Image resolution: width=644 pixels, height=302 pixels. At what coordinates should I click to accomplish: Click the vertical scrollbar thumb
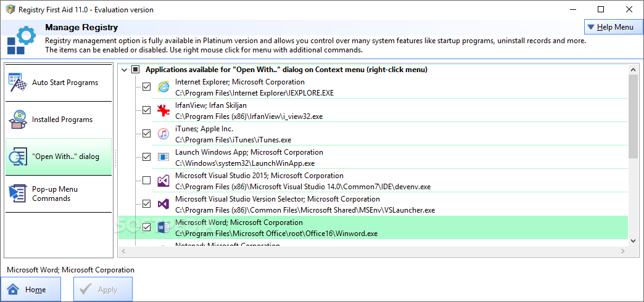click(634, 117)
